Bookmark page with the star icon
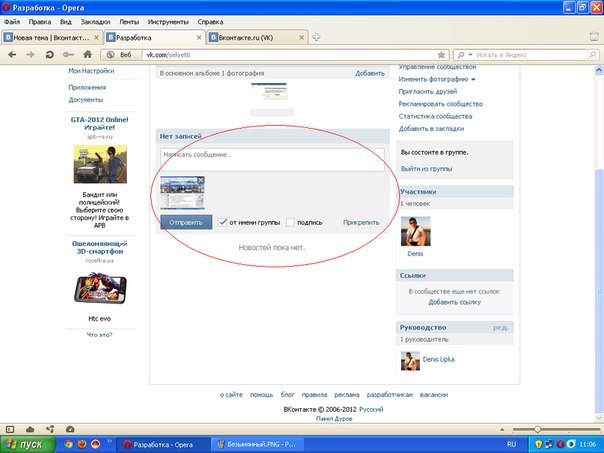Screen dimensions: 604x453 point(441,55)
